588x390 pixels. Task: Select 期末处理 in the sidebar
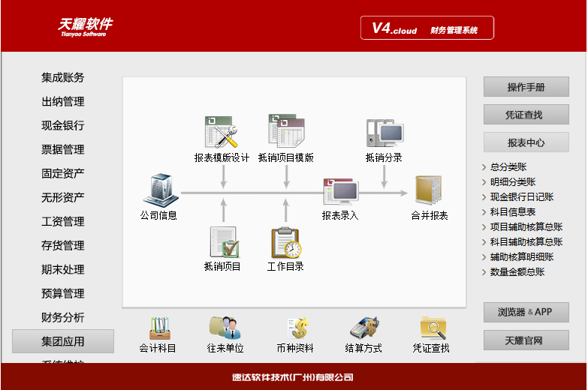point(62,269)
